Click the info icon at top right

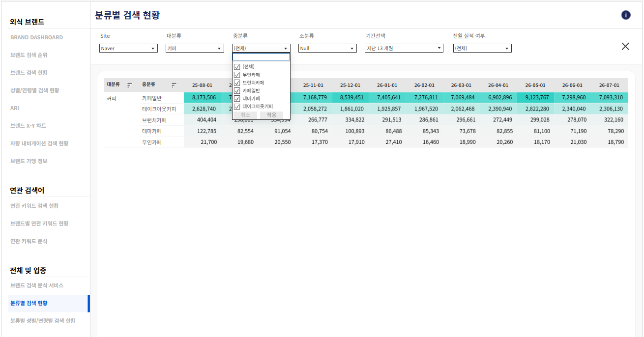(x=626, y=15)
